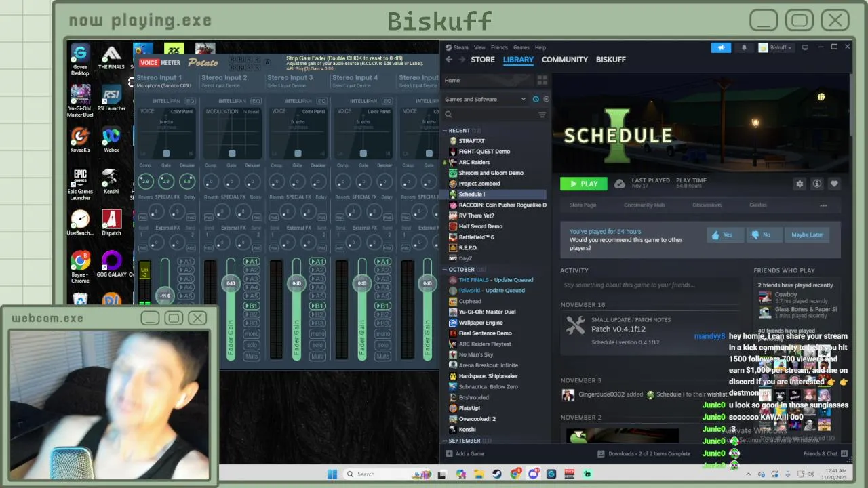This screenshot has height=488, width=868.
Task: Open THE FINALS desktop shortcut
Action: (x=111, y=58)
